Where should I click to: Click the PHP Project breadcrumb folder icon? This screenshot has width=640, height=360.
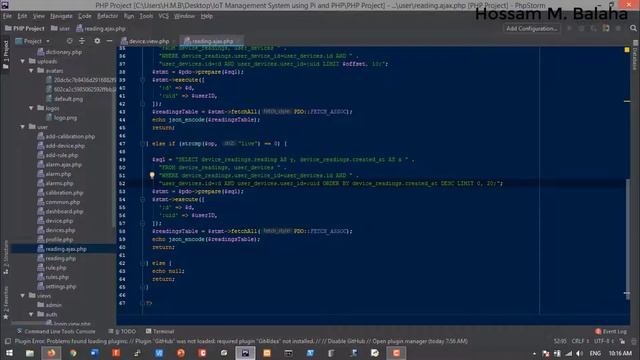(8, 28)
